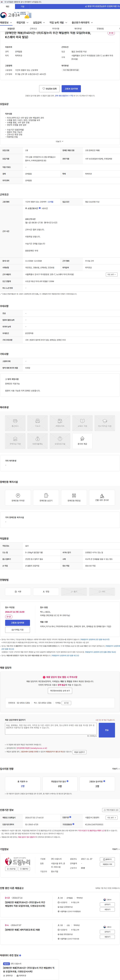The image size is (120, 980).
Task: Open the 드림누리 홈페이지 button
Action: tap(107, 859)
